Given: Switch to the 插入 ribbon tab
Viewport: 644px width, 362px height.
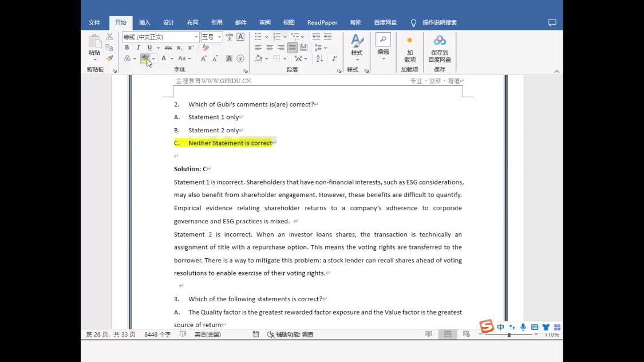Looking at the screenshot, I should (144, 23).
